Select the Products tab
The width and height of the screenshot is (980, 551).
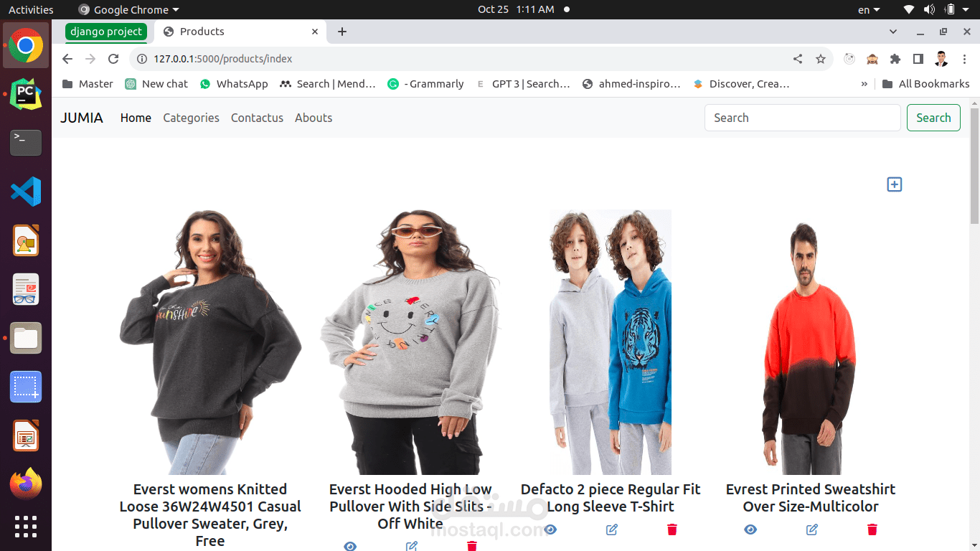pyautogui.click(x=240, y=32)
